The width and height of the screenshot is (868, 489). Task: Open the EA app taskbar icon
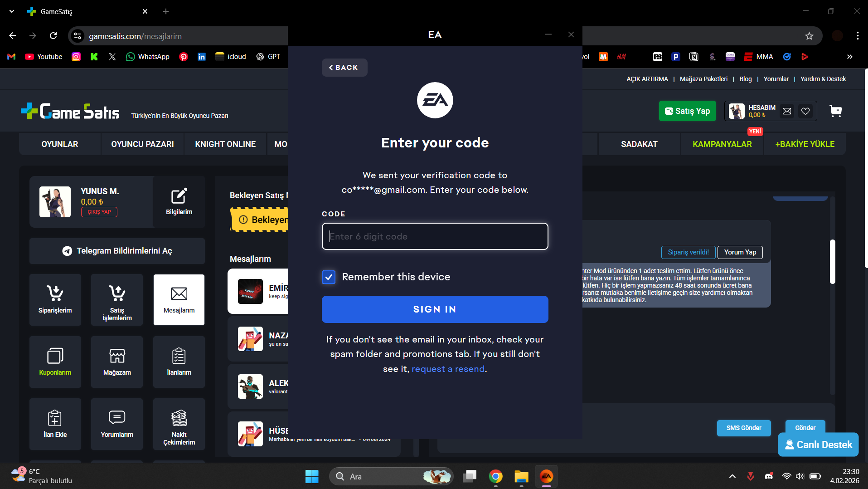(547, 476)
